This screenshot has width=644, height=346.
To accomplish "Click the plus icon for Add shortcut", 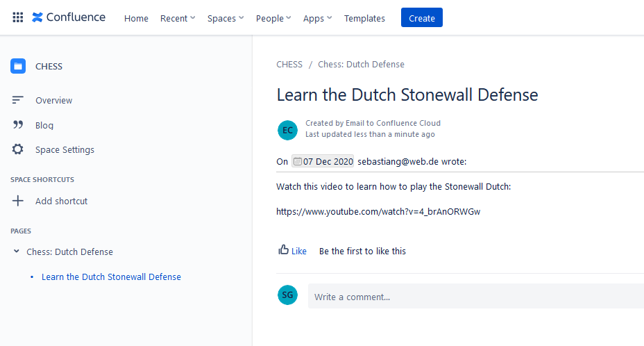I will pyautogui.click(x=17, y=201).
